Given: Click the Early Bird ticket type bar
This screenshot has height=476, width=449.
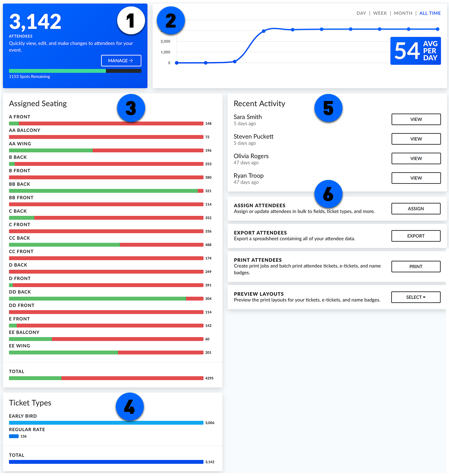Looking at the screenshot, I should tap(106, 423).
